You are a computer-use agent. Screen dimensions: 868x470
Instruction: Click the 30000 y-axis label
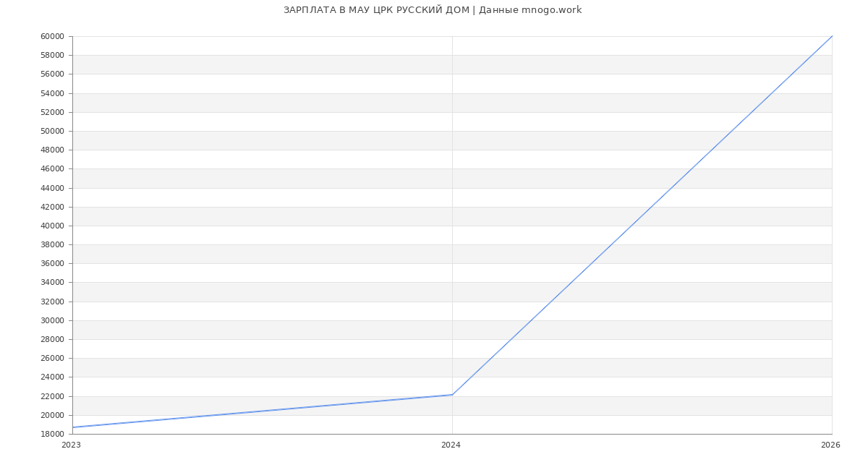[52, 320]
